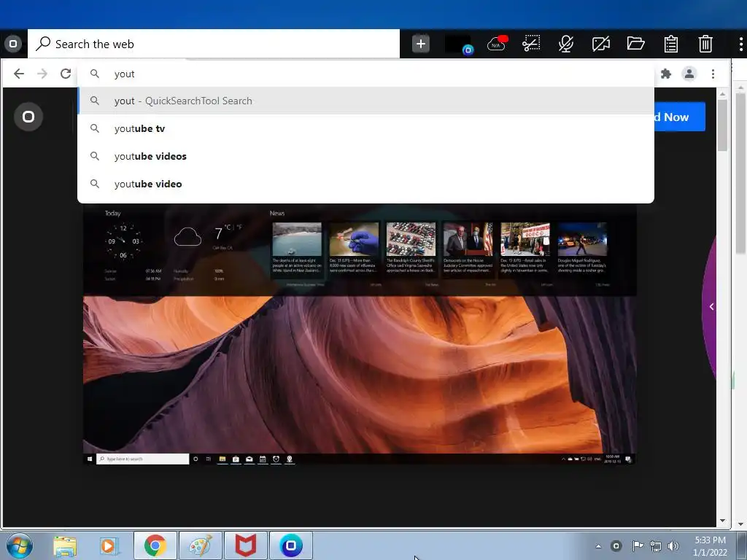Open Windows Media Player taskbar icon

[x=109, y=545]
